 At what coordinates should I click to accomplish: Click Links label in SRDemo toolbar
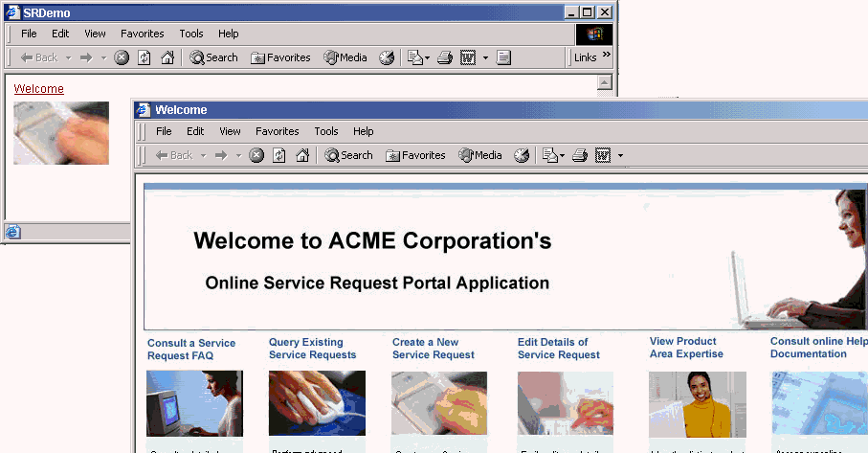tap(585, 57)
